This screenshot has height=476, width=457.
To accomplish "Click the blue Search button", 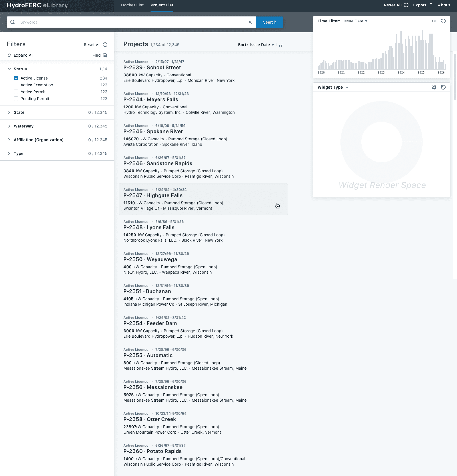I will click(x=269, y=22).
